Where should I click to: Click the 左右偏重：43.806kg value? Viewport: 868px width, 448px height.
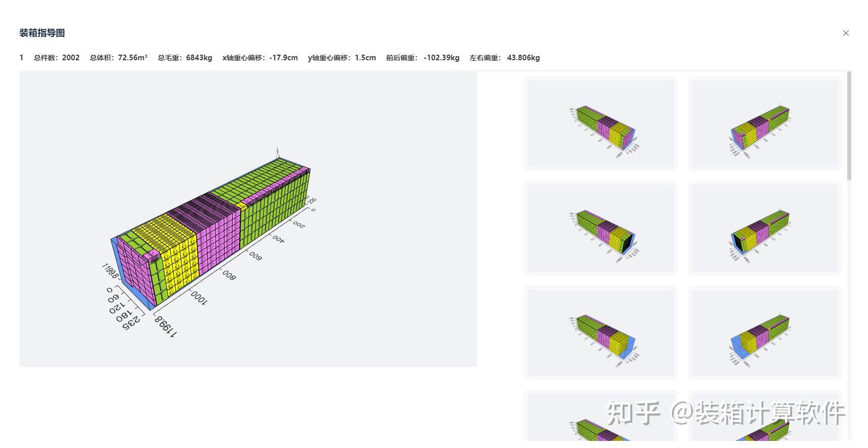(505, 58)
